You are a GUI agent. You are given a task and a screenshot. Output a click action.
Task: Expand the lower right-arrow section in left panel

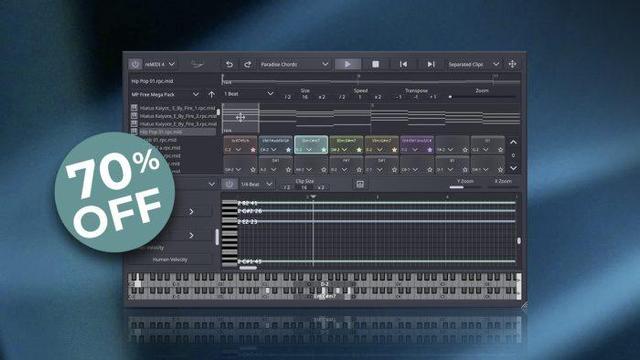point(191,236)
